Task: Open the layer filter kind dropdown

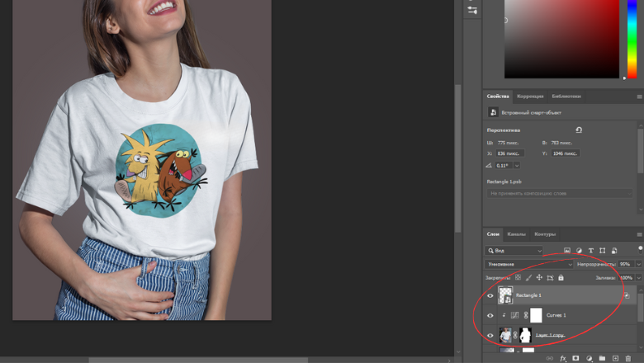Action: (514, 251)
